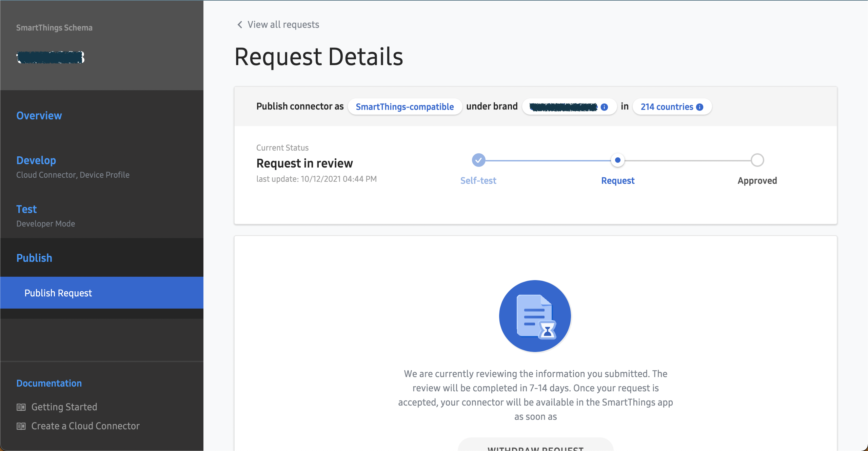Click the book icon beside Getting Started
The height and width of the screenshot is (451, 868).
[x=21, y=407]
